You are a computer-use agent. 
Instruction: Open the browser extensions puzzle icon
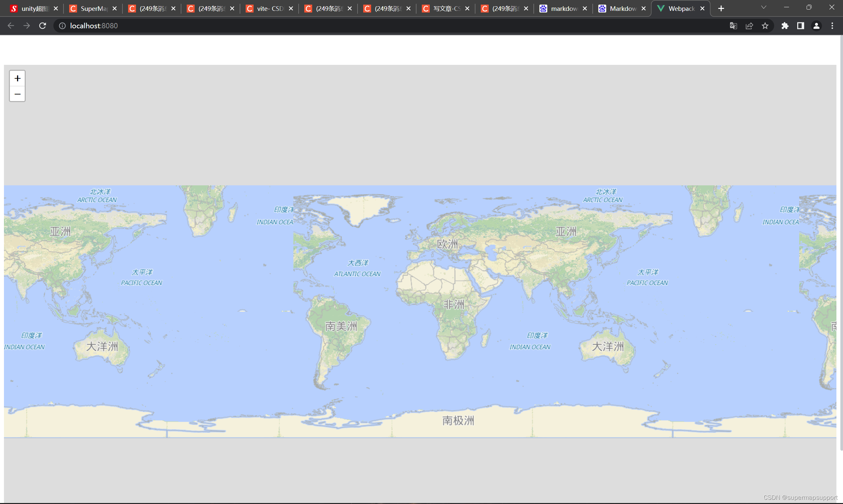785,26
